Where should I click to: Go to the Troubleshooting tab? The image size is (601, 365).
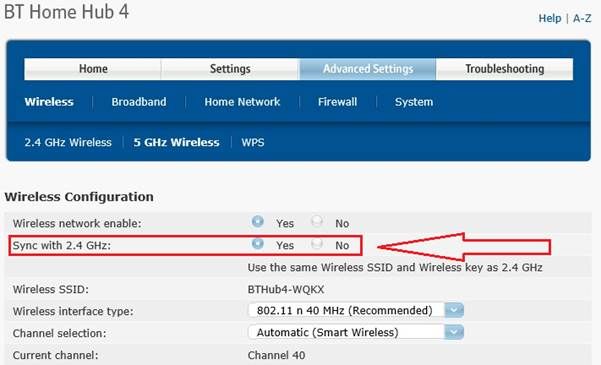(x=504, y=69)
